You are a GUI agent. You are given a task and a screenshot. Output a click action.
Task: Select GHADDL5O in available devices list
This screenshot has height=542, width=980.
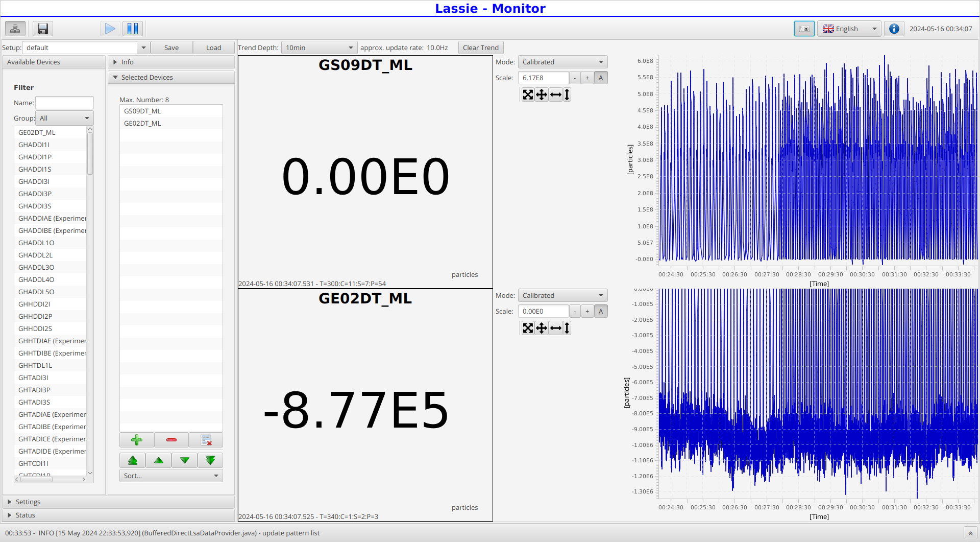coord(51,292)
